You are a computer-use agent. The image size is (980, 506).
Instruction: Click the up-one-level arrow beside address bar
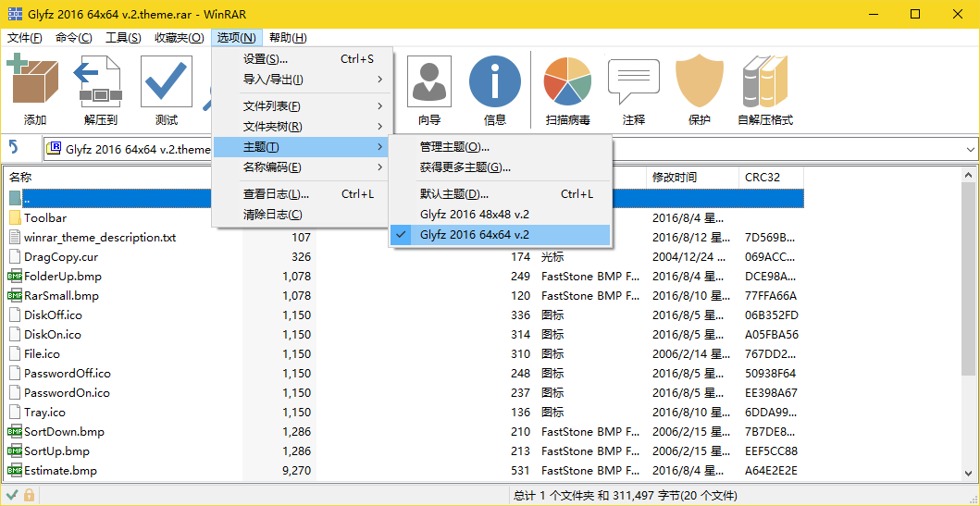point(15,148)
